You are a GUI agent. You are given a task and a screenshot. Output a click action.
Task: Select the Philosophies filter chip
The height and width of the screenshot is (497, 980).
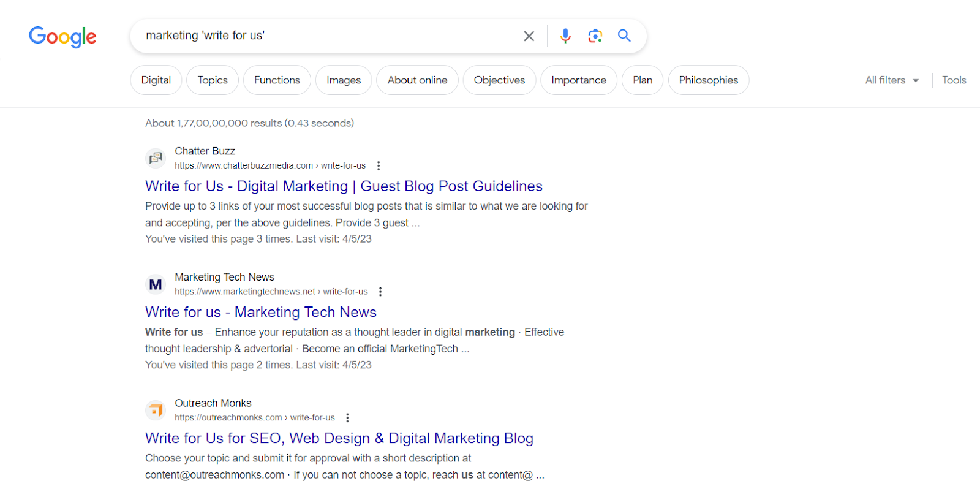709,80
